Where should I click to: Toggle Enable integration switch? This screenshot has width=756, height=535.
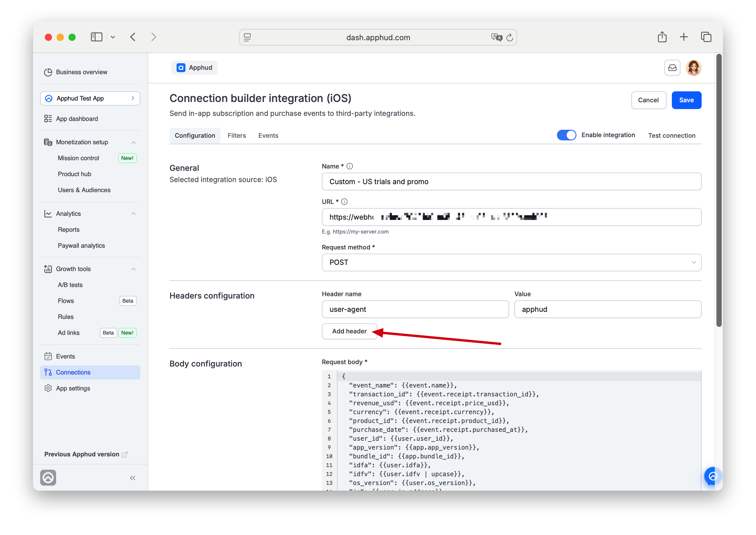tap(566, 135)
